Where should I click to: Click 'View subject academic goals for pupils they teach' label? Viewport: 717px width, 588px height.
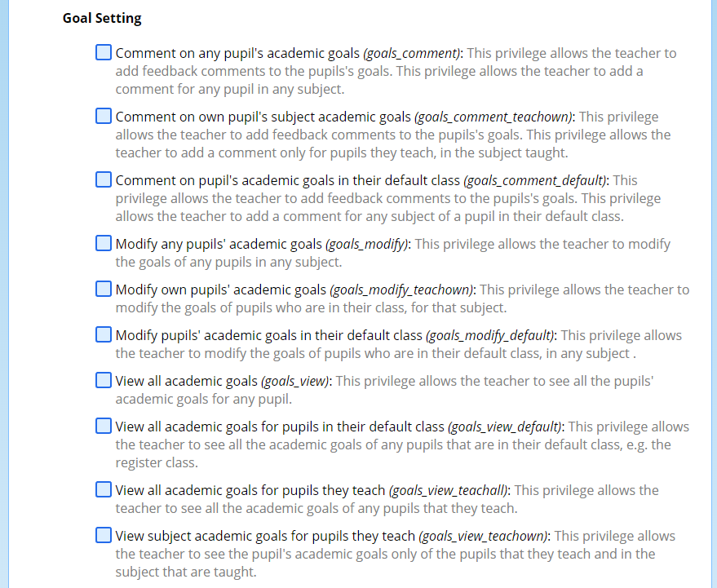(265, 536)
